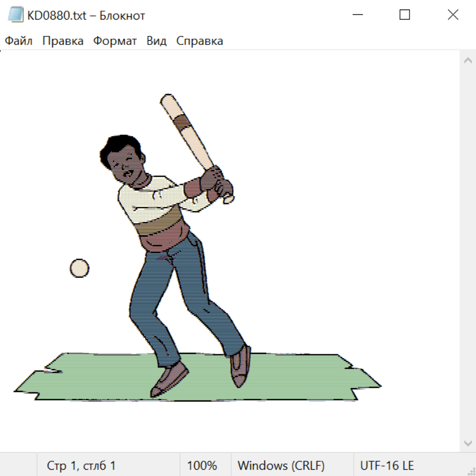Open the Вид menu

coord(156,41)
